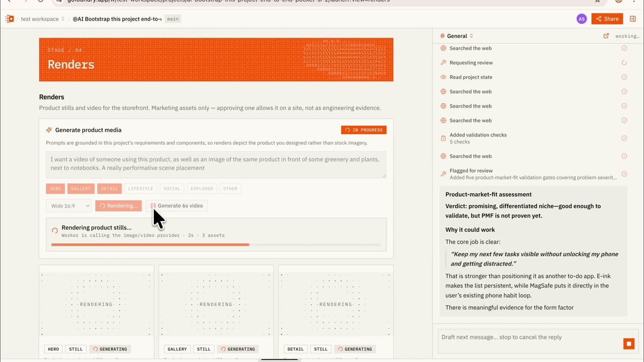Image resolution: width=644 pixels, height=362 pixels.
Task: Open the HERO still rendering thumbnail
Action: tap(96, 304)
